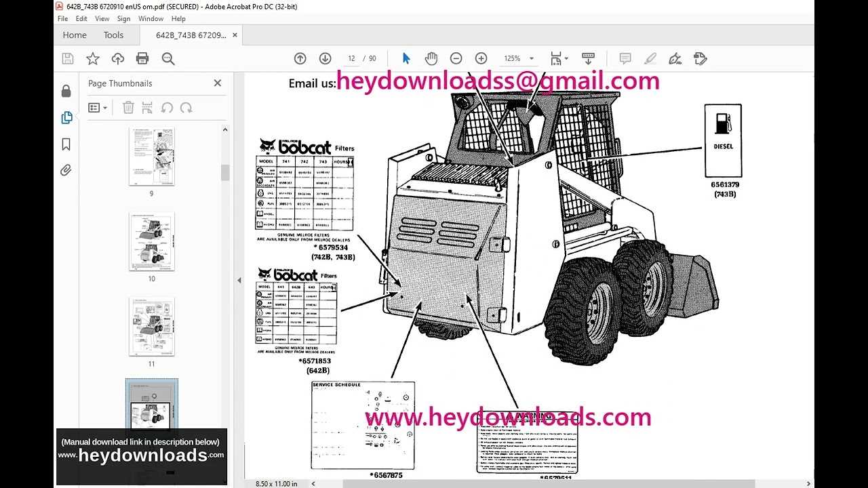The image size is (868, 488).
Task: Print the document with printer icon
Action: tap(142, 59)
